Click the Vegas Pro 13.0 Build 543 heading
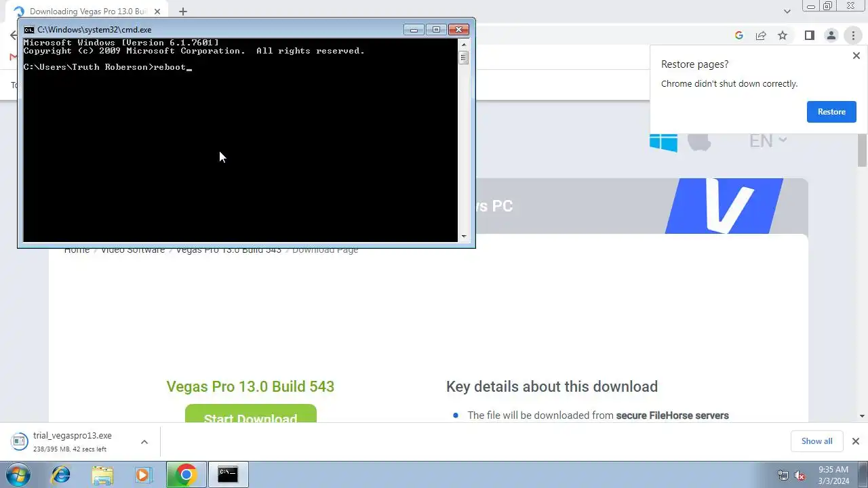This screenshot has height=488, width=868. [x=250, y=386]
